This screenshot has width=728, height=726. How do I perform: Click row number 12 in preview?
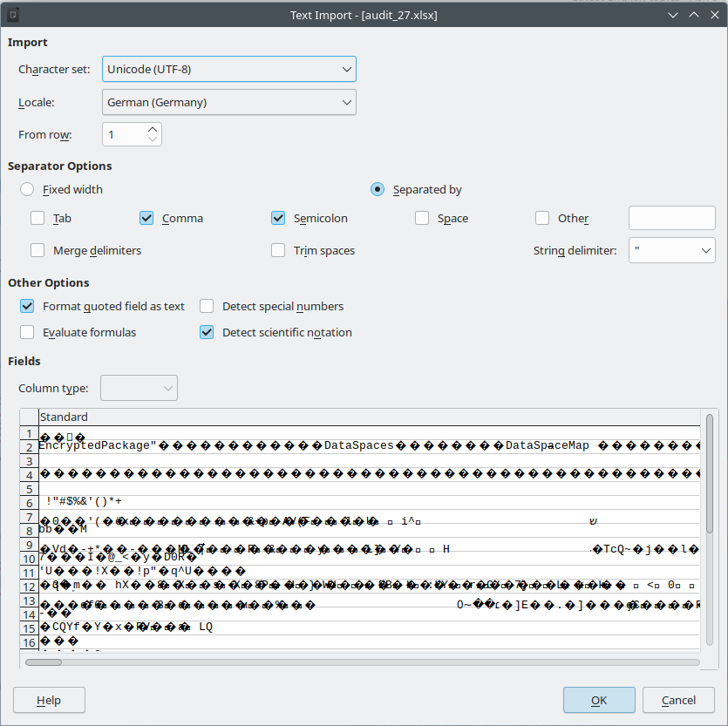30,587
